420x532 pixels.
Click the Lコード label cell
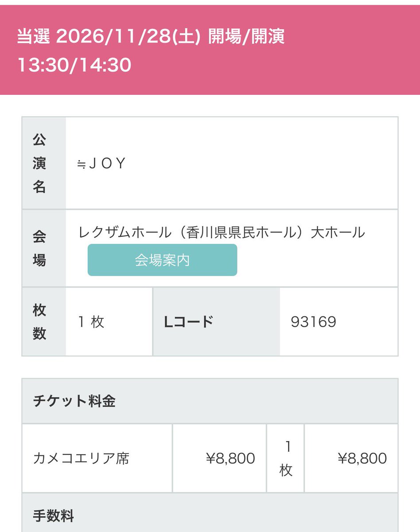coord(217,321)
